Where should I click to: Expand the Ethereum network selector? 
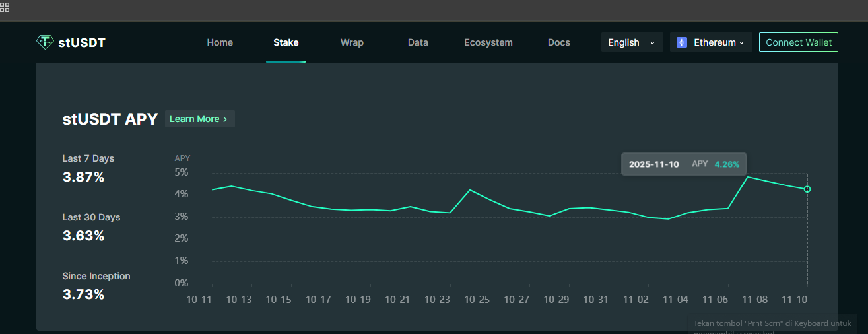[711, 42]
